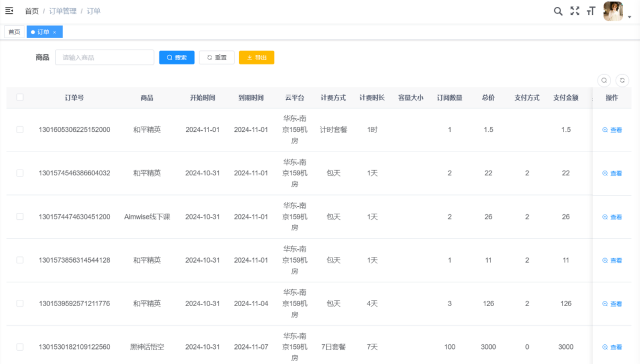Select all orders with header checkbox
The image size is (640, 364).
[x=20, y=98]
